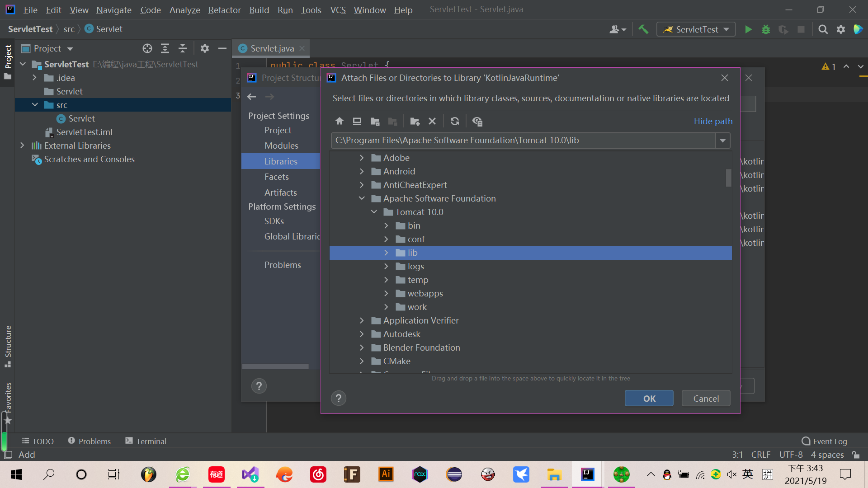
Task: Collapse All nodes in the Project panel
Action: click(182, 48)
